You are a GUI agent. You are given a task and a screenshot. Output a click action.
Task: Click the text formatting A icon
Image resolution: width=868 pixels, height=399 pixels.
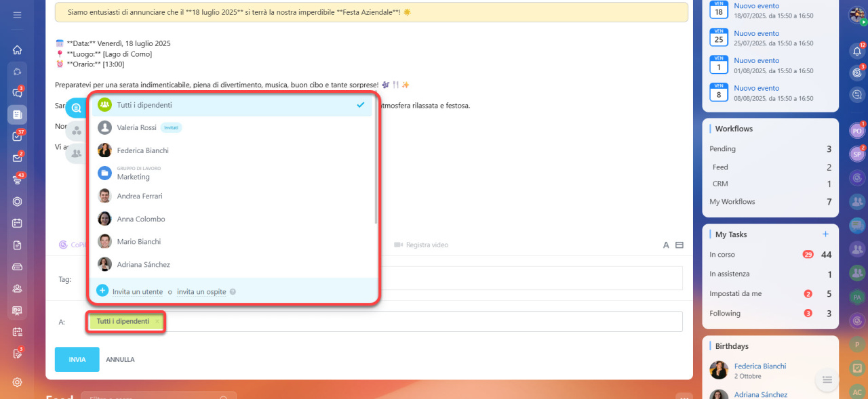click(x=666, y=245)
